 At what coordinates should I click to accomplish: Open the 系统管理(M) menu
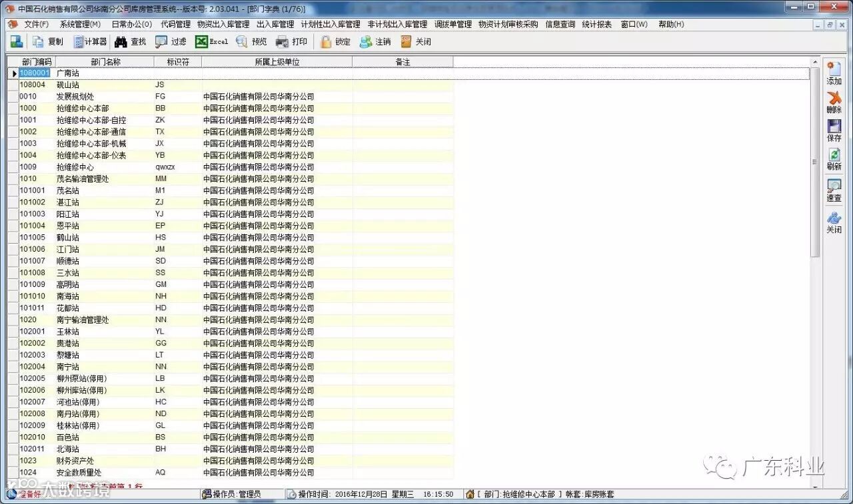(80, 24)
